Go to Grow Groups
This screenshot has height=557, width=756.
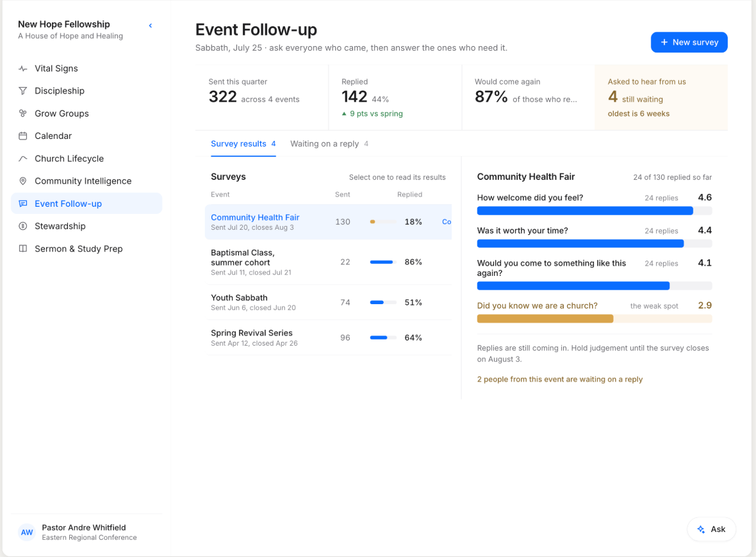tap(86, 114)
